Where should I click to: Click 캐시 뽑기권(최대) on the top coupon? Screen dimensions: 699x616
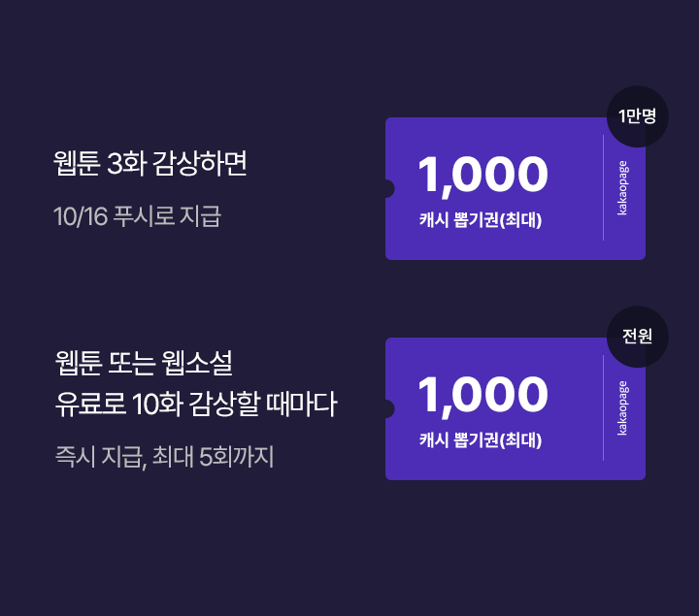tap(481, 220)
